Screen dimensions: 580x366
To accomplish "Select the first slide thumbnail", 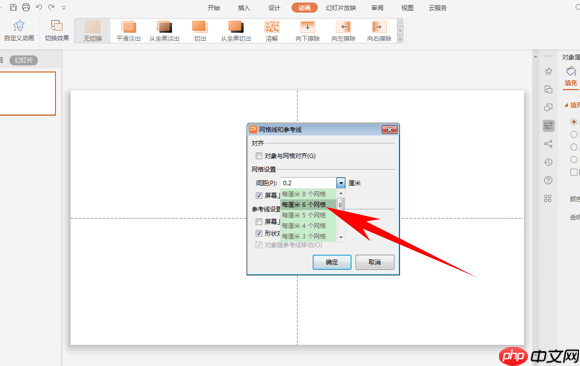I will click(27, 94).
